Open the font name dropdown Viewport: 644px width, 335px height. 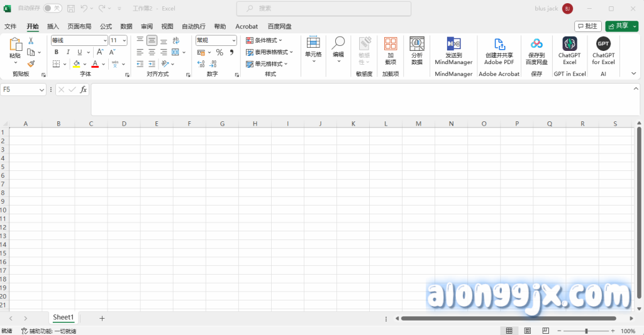104,40
